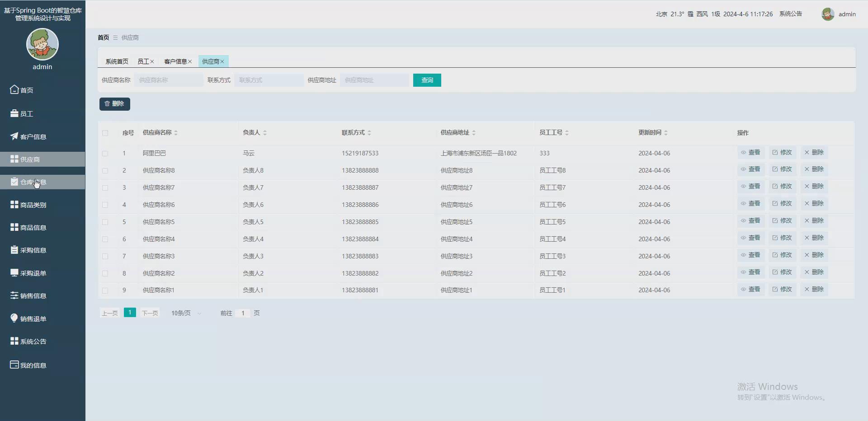Select the checkbox for 供应商名称5 row
The image size is (868, 421).
click(105, 222)
